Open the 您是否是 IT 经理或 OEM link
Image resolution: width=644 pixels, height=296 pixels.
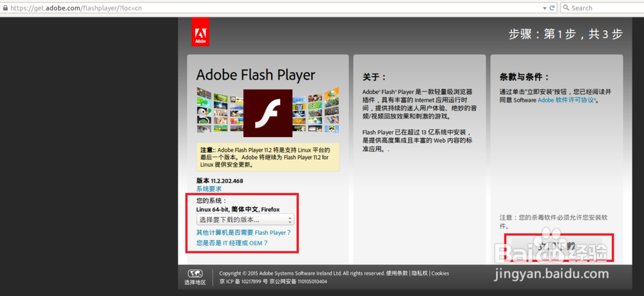coord(232,243)
